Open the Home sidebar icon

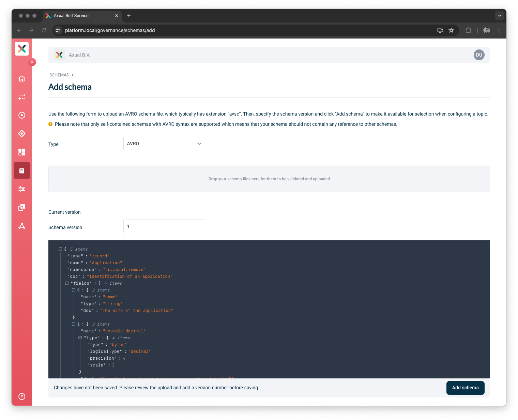pos(22,78)
